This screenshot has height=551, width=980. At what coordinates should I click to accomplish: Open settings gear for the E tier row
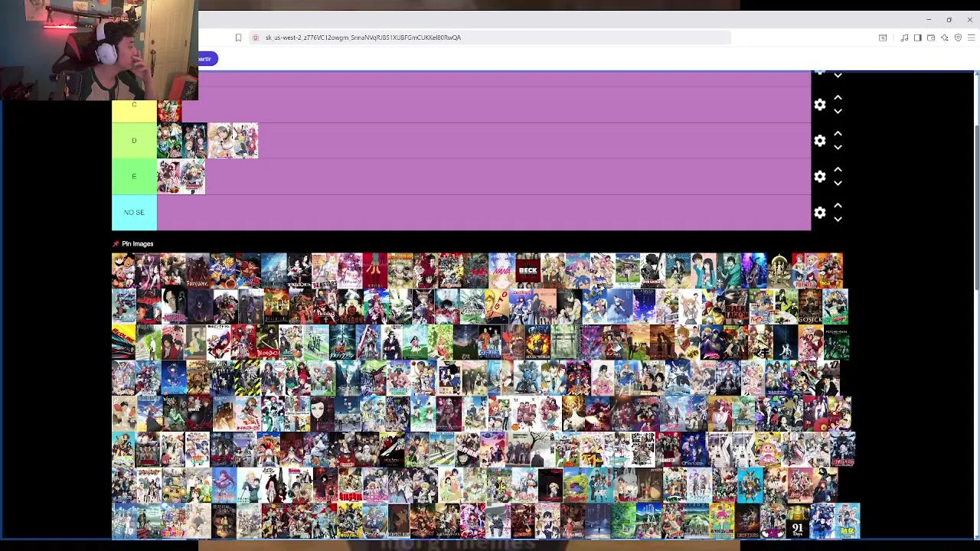coord(820,177)
